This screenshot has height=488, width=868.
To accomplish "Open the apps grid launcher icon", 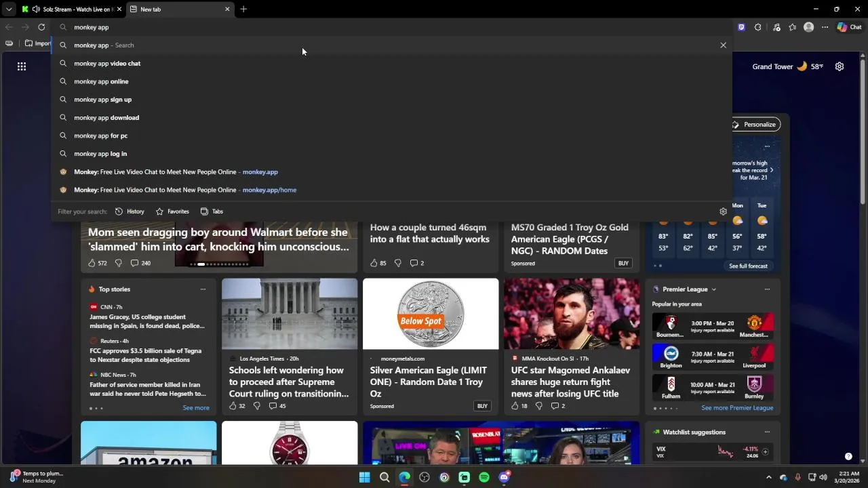I will 22,66.
